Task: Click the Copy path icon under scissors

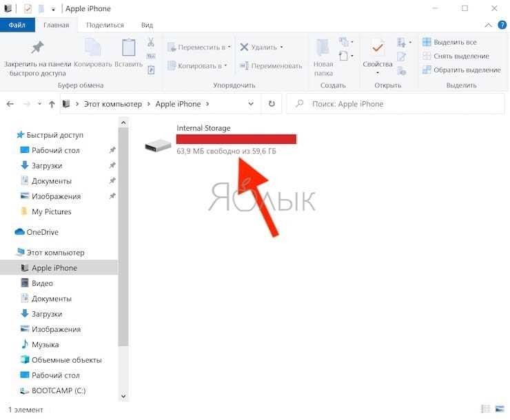Action: point(151,56)
